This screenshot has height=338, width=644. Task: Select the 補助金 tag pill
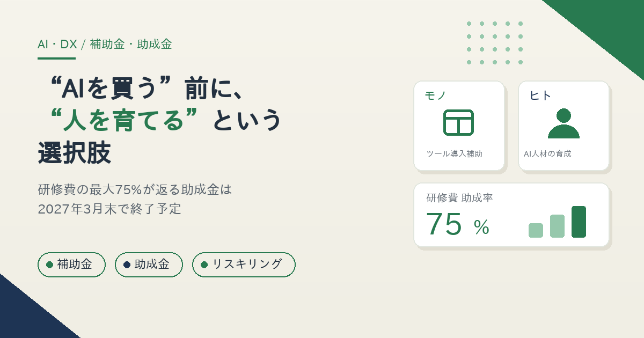(71, 264)
